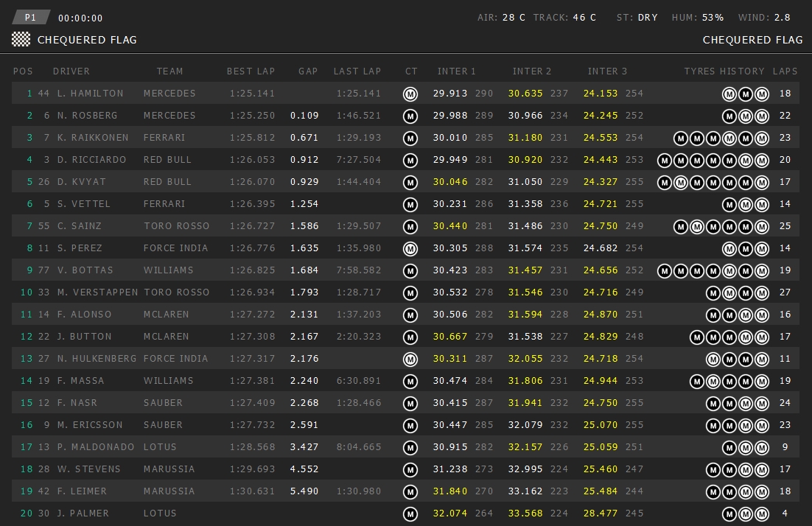The height and width of the screenshot is (526, 812).
Task: Sort by GAP column header
Action: click(x=308, y=71)
